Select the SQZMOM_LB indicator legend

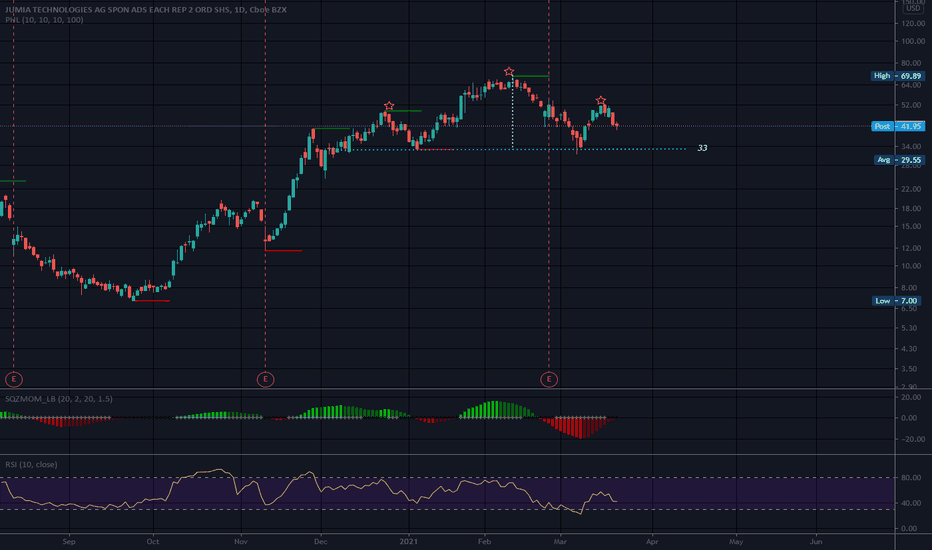tap(59, 399)
